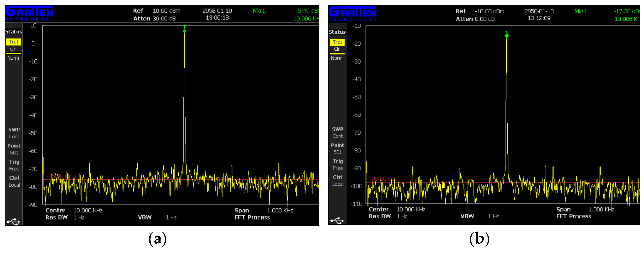644x254 pixels.
Task: Click Mkr1 label in left header
Action: (x=259, y=11)
